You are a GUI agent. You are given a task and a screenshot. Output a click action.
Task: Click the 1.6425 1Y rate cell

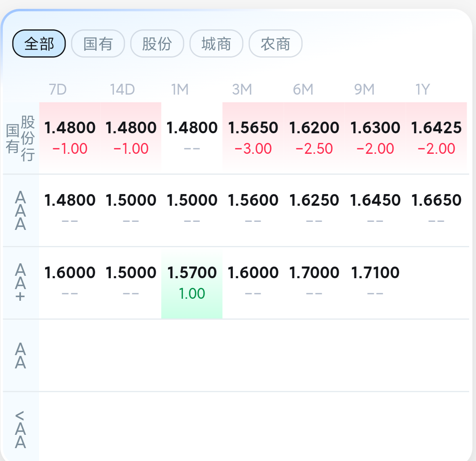click(x=436, y=137)
